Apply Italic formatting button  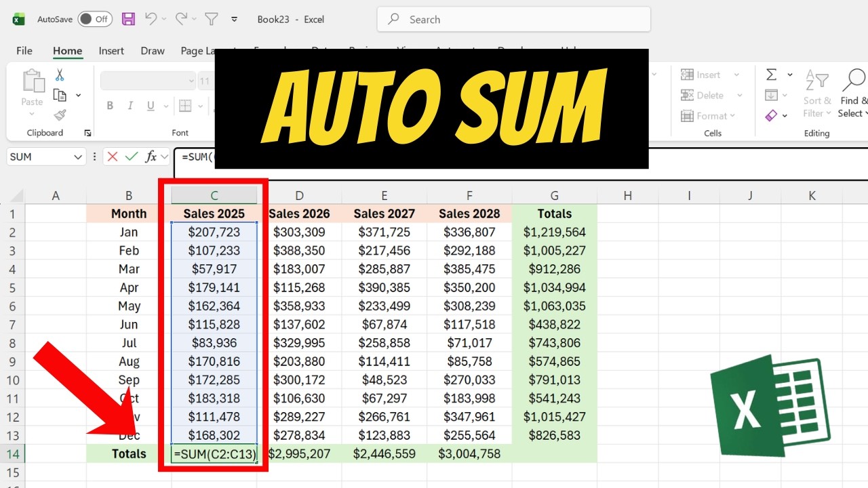pyautogui.click(x=130, y=106)
